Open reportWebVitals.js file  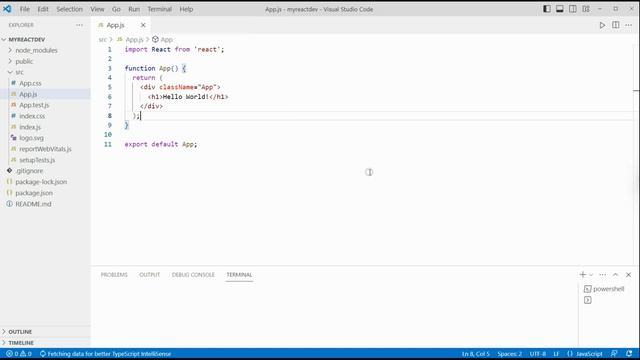pos(45,149)
